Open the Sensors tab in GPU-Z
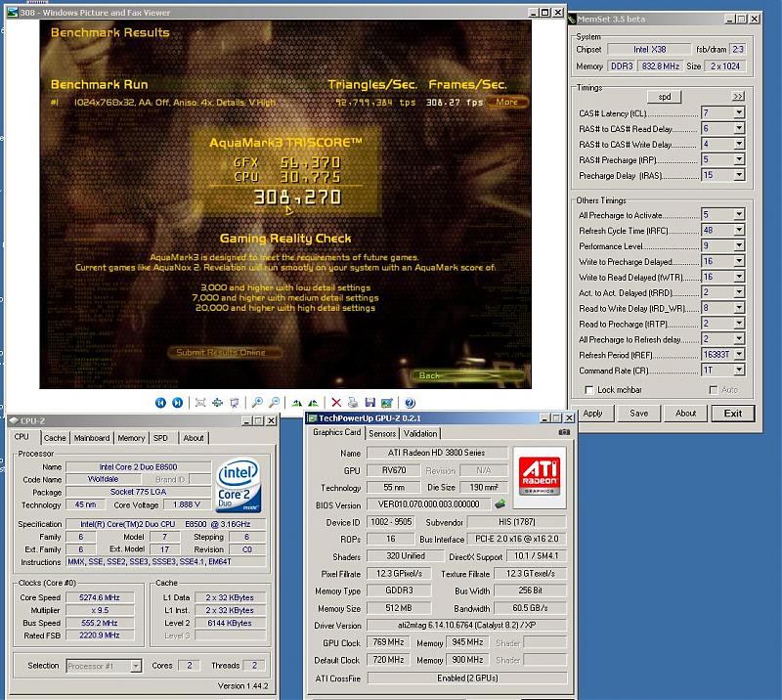 [382, 433]
